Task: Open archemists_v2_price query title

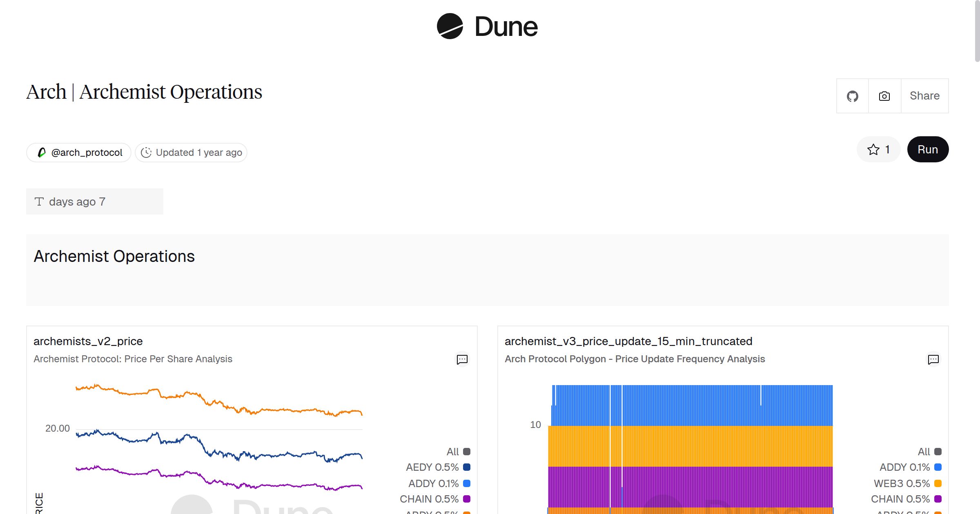Action: 88,341
